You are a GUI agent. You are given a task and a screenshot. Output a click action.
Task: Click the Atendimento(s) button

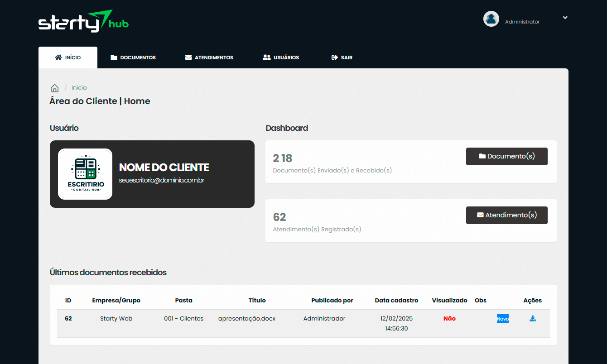(x=506, y=215)
